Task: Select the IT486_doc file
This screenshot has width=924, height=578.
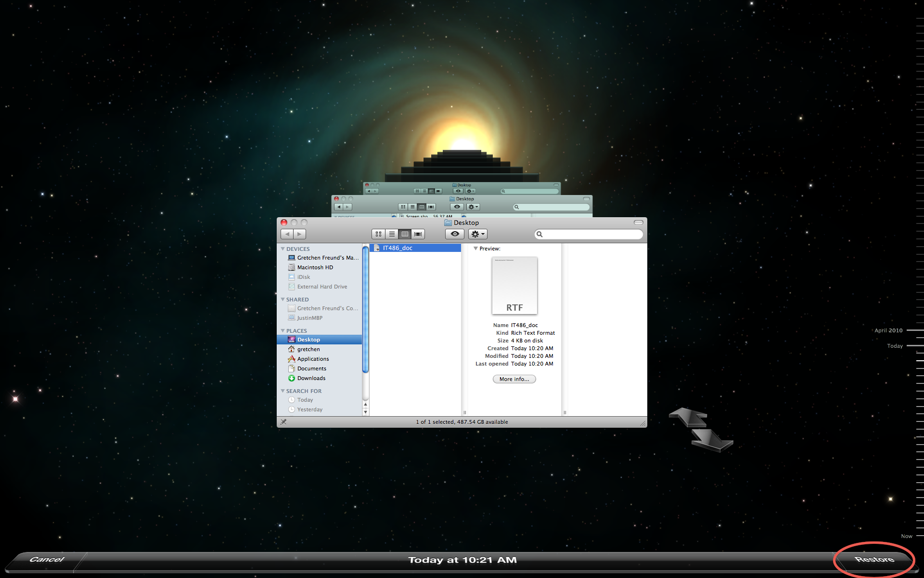Action: tap(398, 248)
